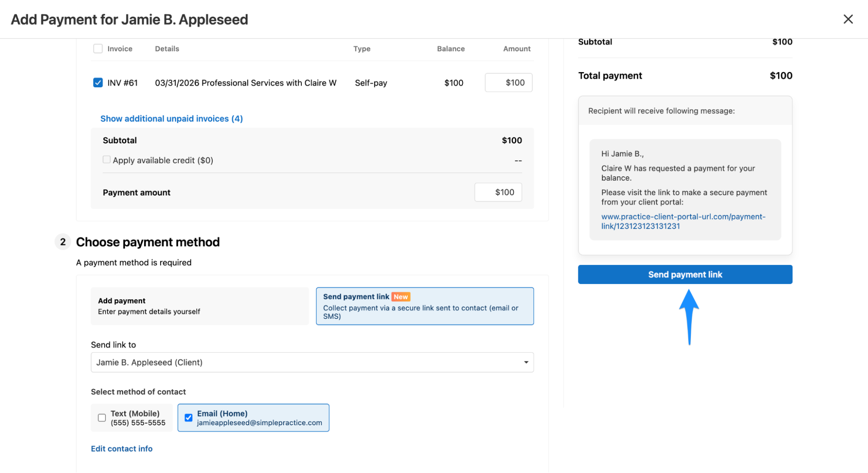Click the Self-pay type cell
The image size is (868, 473).
(371, 83)
